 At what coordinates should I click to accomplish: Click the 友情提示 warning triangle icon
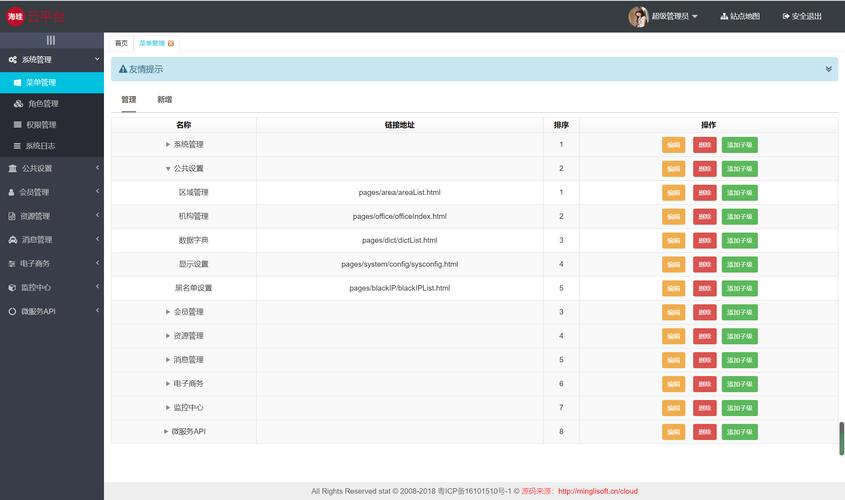123,69
